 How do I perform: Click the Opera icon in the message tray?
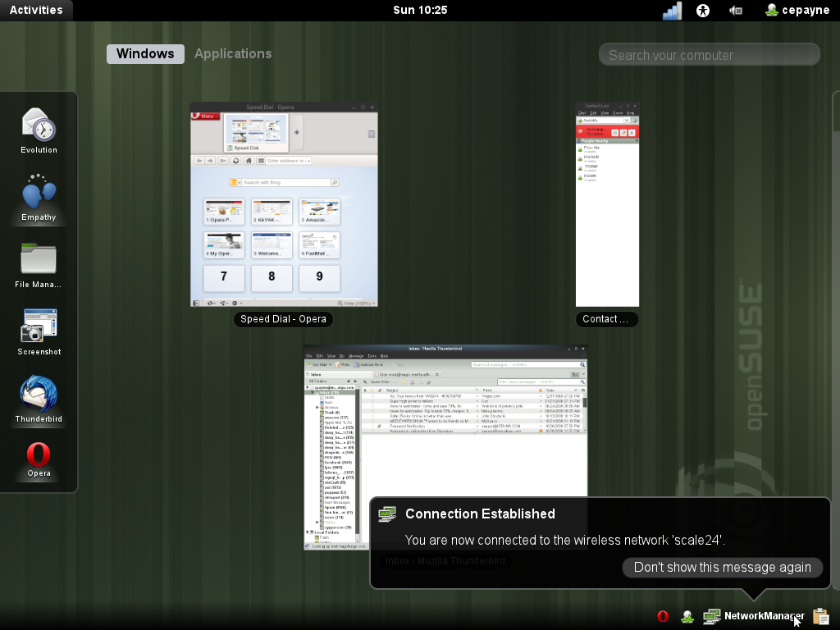click(x=663, y=617)
